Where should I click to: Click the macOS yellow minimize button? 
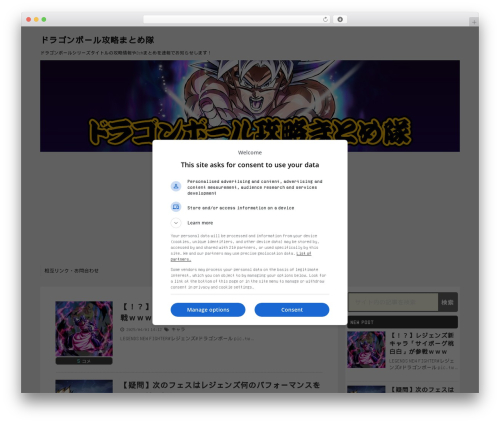(x=36, y=19)
